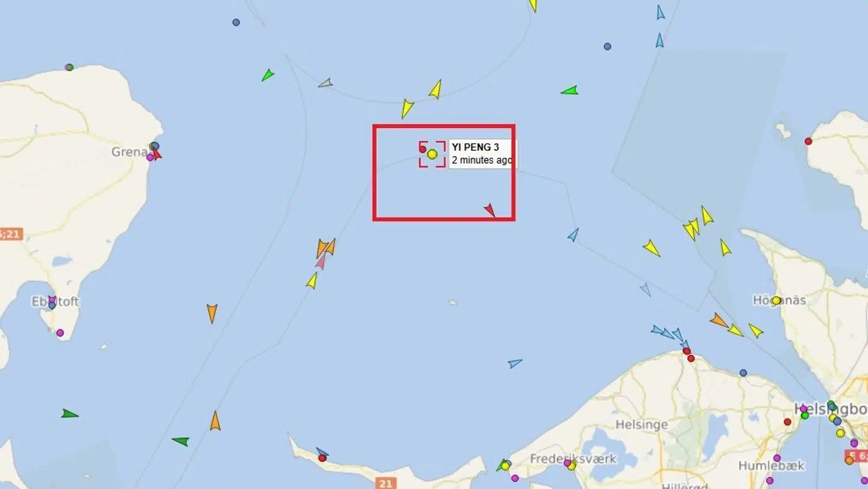Click the Ebeltoft town label
868x489 pixels.
(x=55, y=301)
